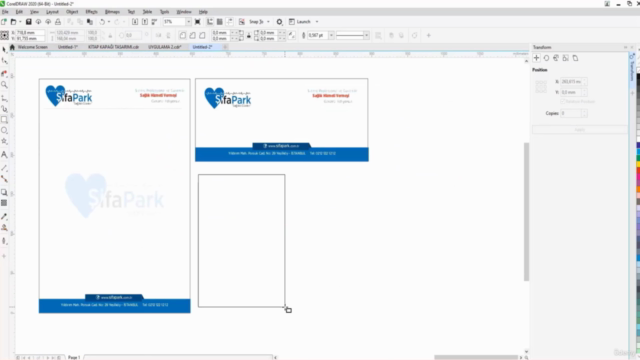Image resolution: width=640 pixels, height=360 pixels.
Task: Click the Undo arrow icon
Action: (102, 22)
